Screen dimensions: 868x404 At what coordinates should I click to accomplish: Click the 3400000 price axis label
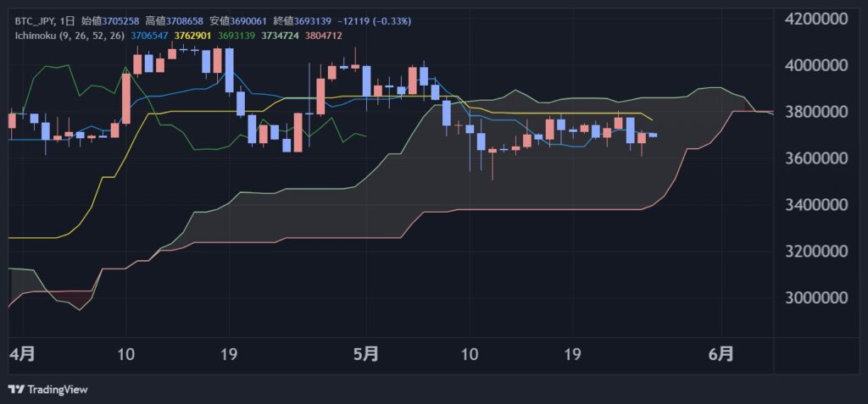(816, 205)
